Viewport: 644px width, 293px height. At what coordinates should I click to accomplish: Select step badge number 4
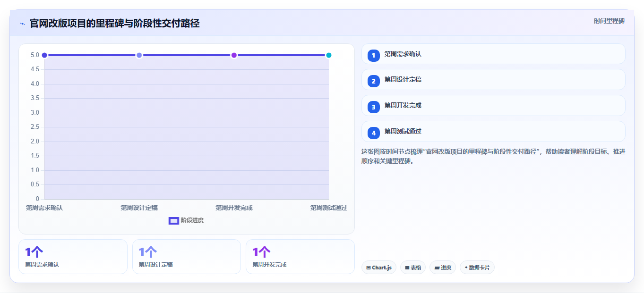click(x=374, y=133)
